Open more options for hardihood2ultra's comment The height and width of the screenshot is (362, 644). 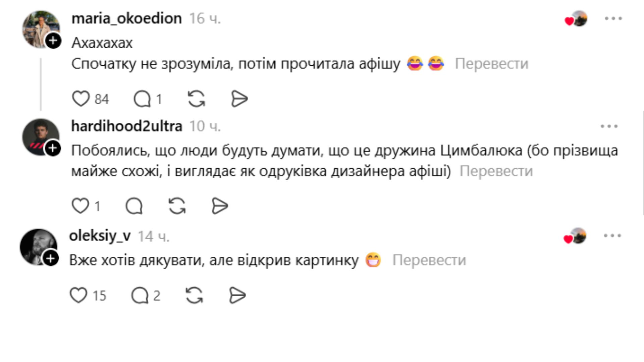pos(609,126)
